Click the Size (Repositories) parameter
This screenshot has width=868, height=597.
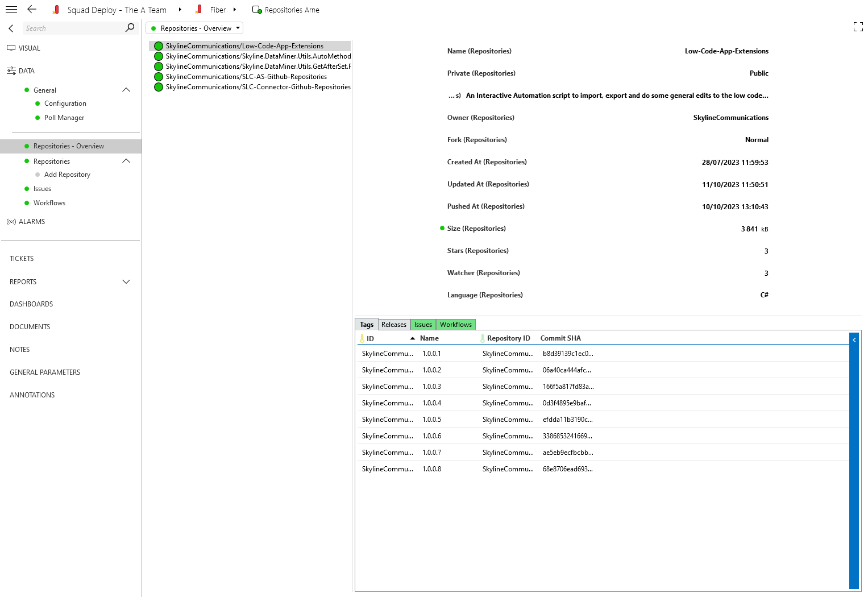coord(476,229)
